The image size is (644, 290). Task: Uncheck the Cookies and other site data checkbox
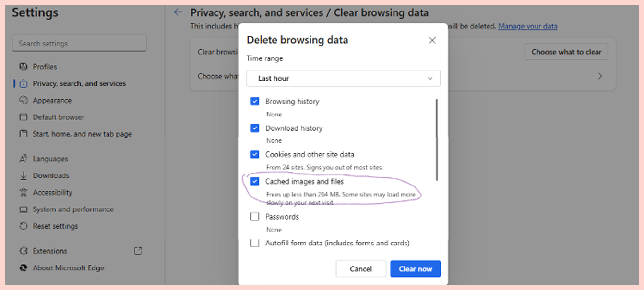tap(255, 155)
